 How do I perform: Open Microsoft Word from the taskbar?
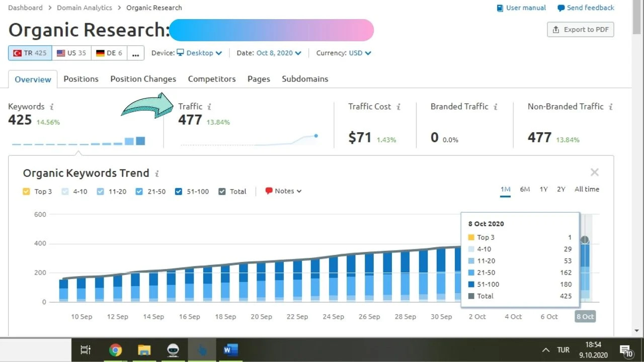(230, 350)
